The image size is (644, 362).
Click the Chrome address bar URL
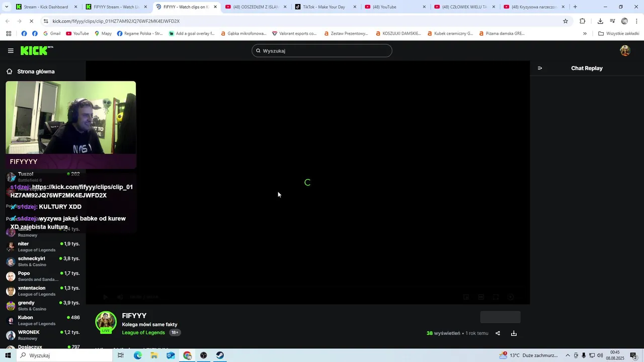point(116,21)
